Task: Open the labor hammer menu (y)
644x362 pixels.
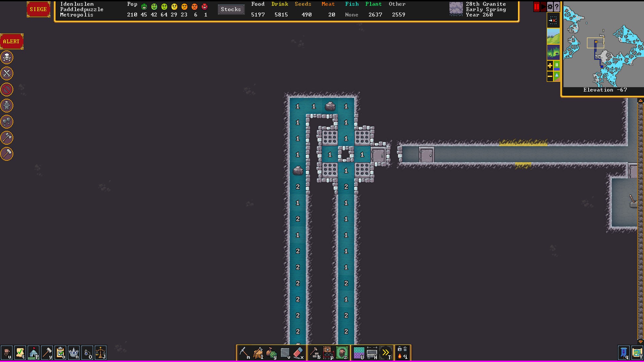Action: [47, 353]
